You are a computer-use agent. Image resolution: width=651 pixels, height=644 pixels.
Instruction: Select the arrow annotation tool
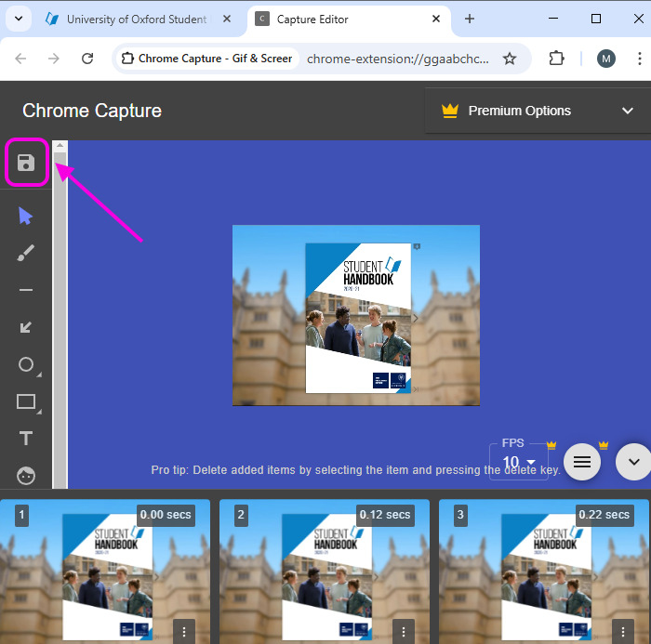pyautogui.click(x=26, y=327)
